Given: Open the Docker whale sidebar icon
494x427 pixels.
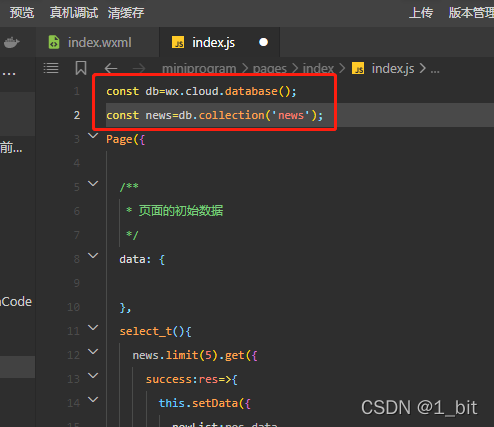Looking at the screenshot, I should [12, 42].
